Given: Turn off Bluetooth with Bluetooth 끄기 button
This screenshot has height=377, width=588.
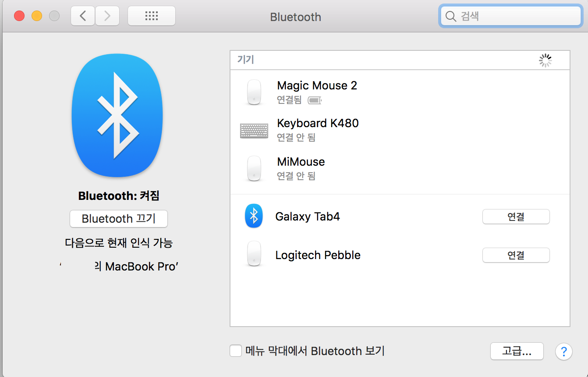Looking at the screenshot, I should coord(119,219).
